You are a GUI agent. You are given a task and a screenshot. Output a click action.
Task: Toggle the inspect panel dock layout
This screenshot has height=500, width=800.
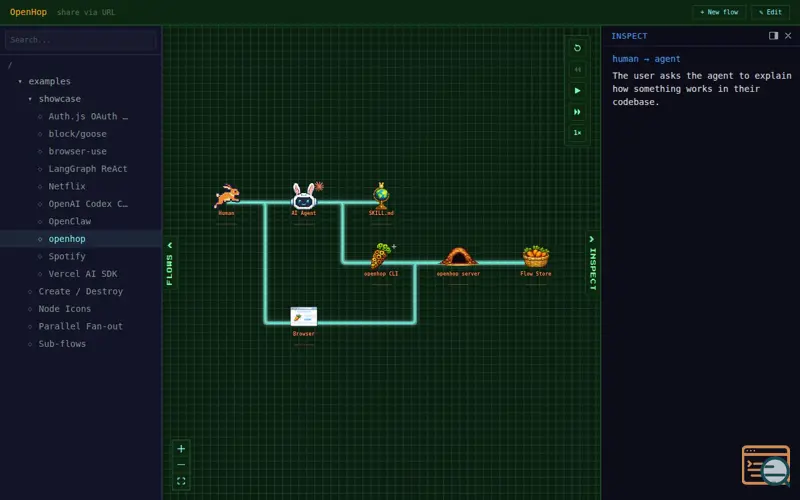tap(773, 36)
